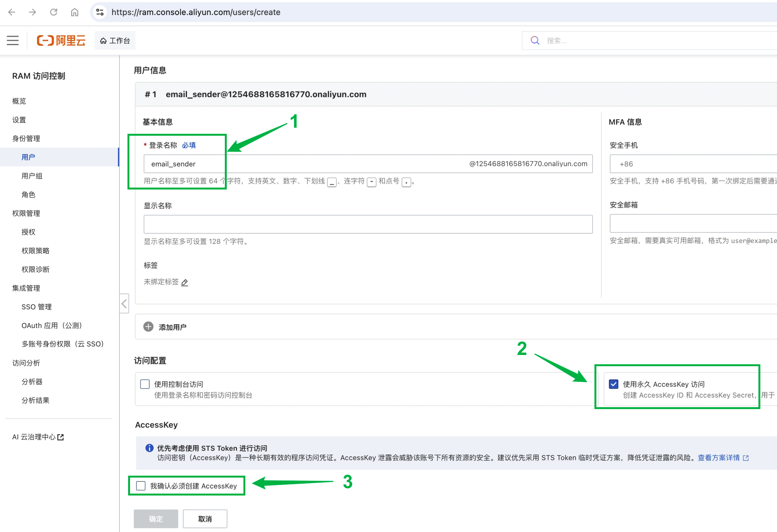Open external link icon next to 查看方案详情
Screen dimensions: 777x532
click(x=746, y=458)
